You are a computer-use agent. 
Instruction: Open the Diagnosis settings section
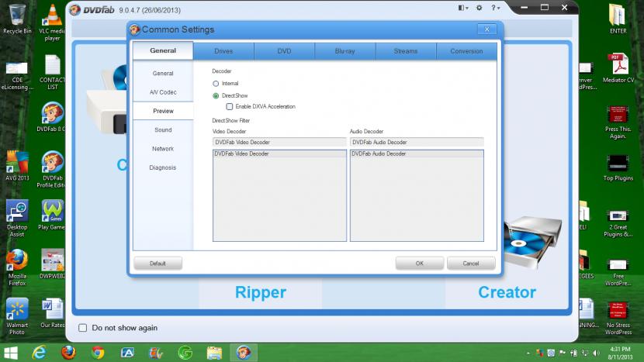pos(163,168)
